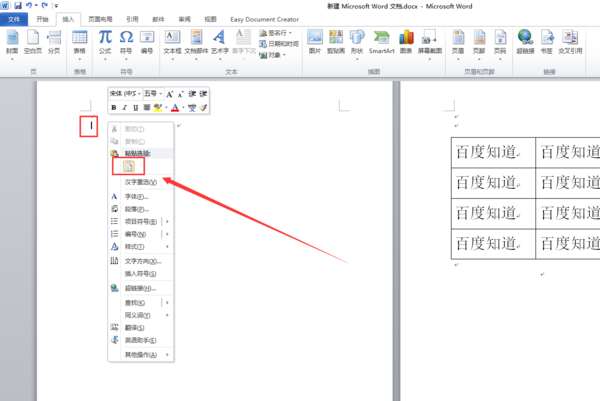Open the font size box showing 五号
The image size is (600, 401).
[153, 94]
